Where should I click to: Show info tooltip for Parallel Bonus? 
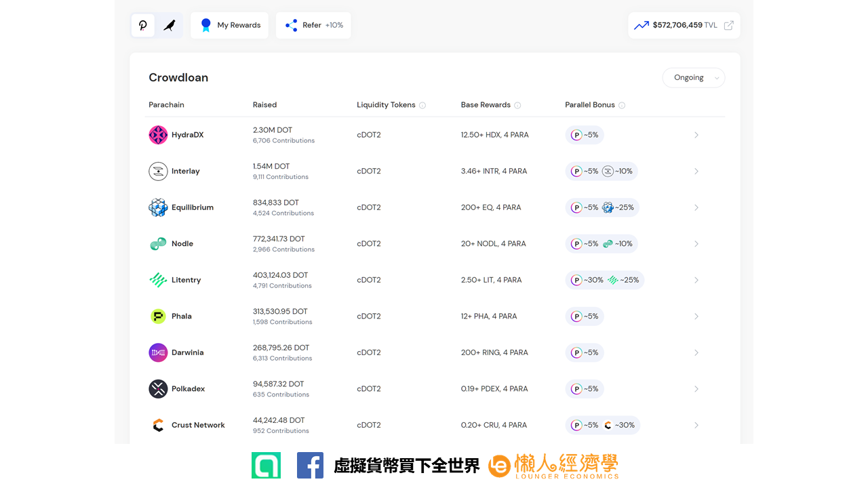click(622, 105)
